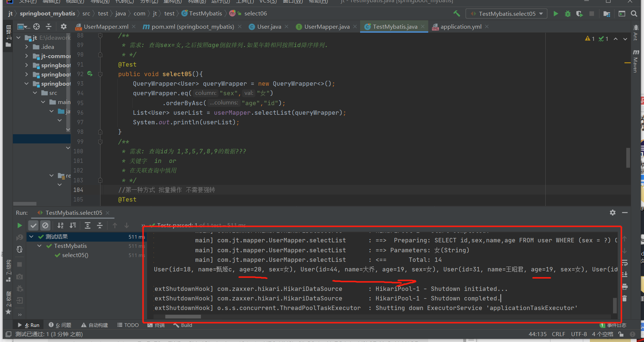Click the green hammer Build Project icon
The width and height of the screenshot is (644, 342).
(x=457, y=14)
